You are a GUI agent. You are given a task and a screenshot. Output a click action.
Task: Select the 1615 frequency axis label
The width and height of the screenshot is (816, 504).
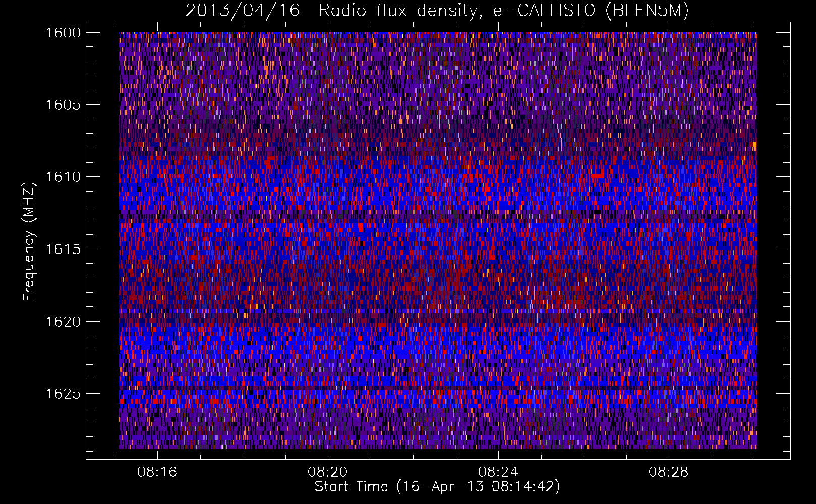(63, 249)
